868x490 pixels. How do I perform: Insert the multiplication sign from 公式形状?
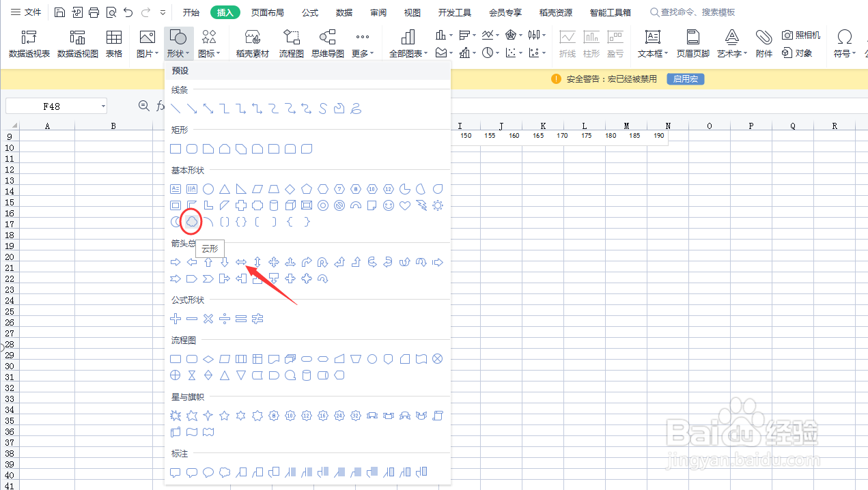208,319
